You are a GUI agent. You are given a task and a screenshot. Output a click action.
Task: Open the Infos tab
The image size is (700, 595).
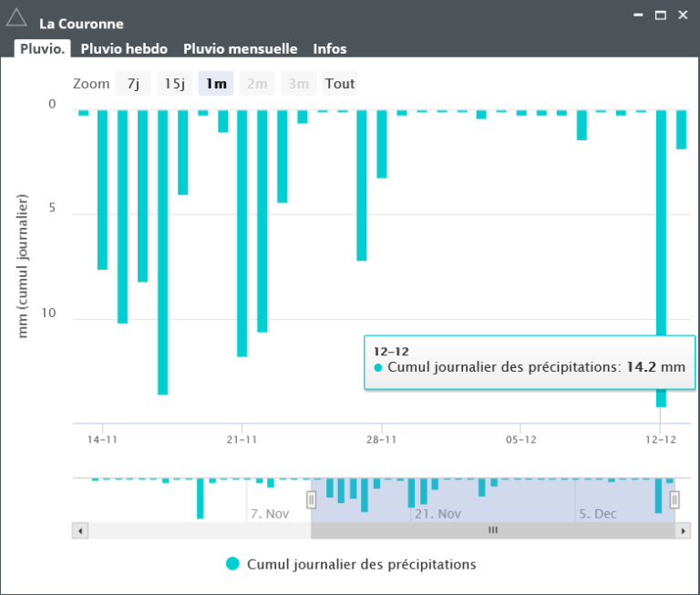coord(329,49)
